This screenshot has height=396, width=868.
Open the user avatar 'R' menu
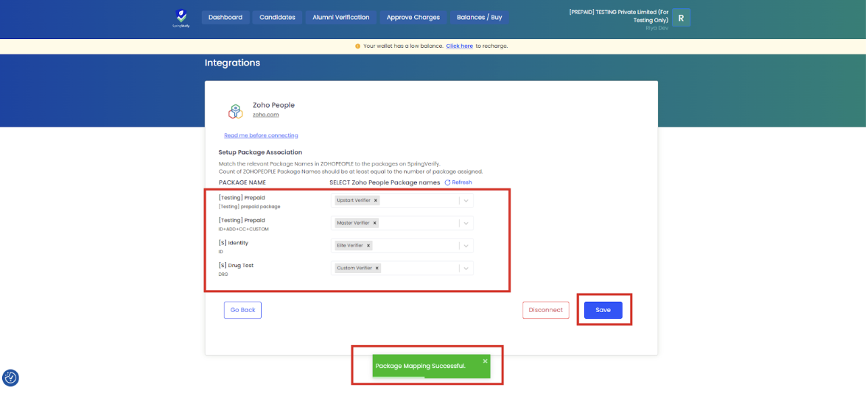click(x=681, y=18)
